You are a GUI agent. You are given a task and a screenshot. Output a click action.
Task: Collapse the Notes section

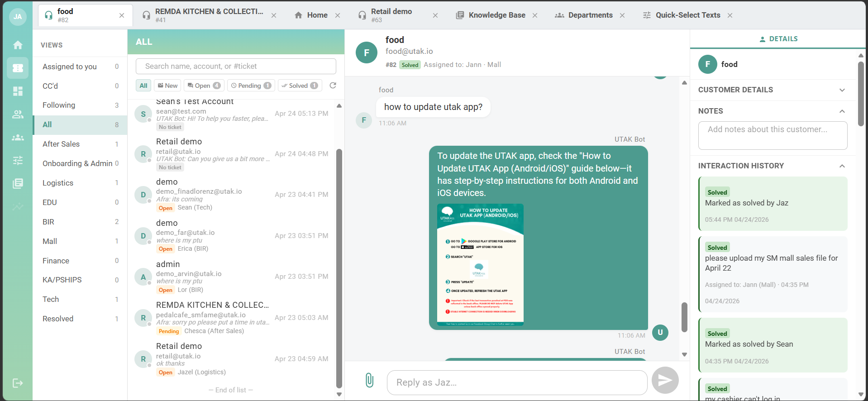842,111
